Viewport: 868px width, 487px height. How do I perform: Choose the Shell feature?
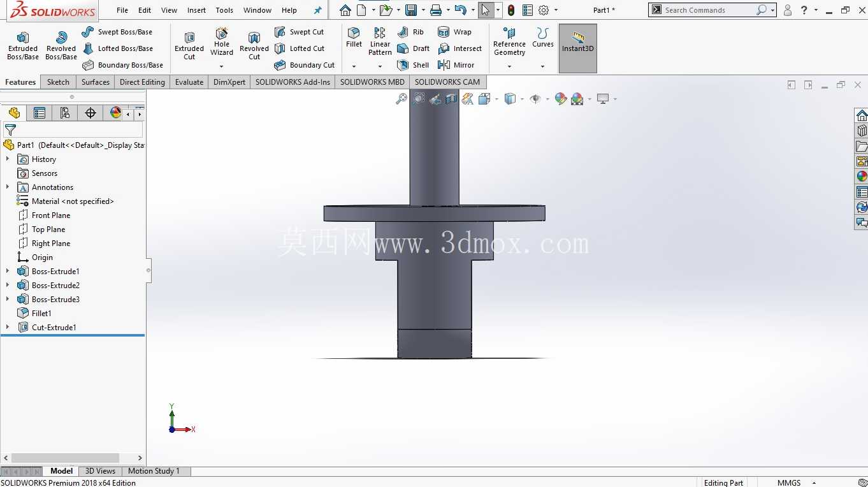click(x=413, y=65)
